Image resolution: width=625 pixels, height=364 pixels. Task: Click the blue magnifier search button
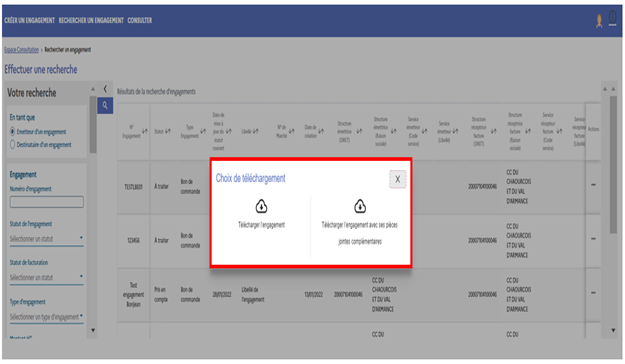pyautogui.click(x=105, y=106)
